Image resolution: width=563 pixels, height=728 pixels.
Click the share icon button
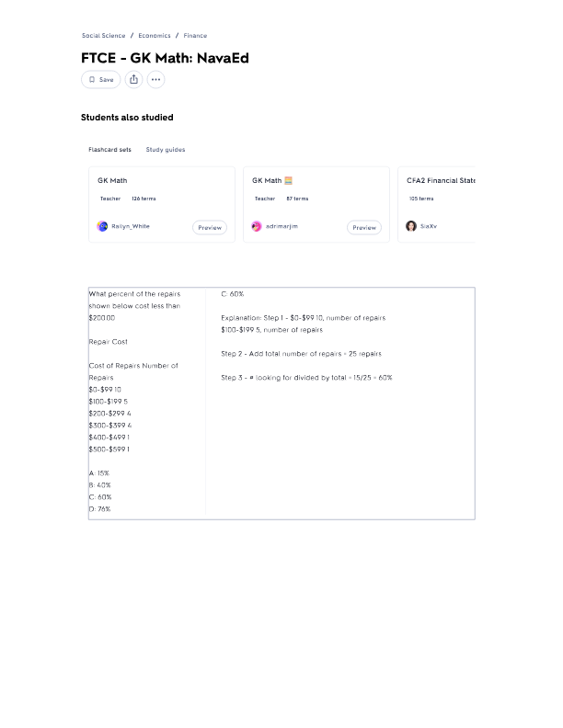point(133,79)
